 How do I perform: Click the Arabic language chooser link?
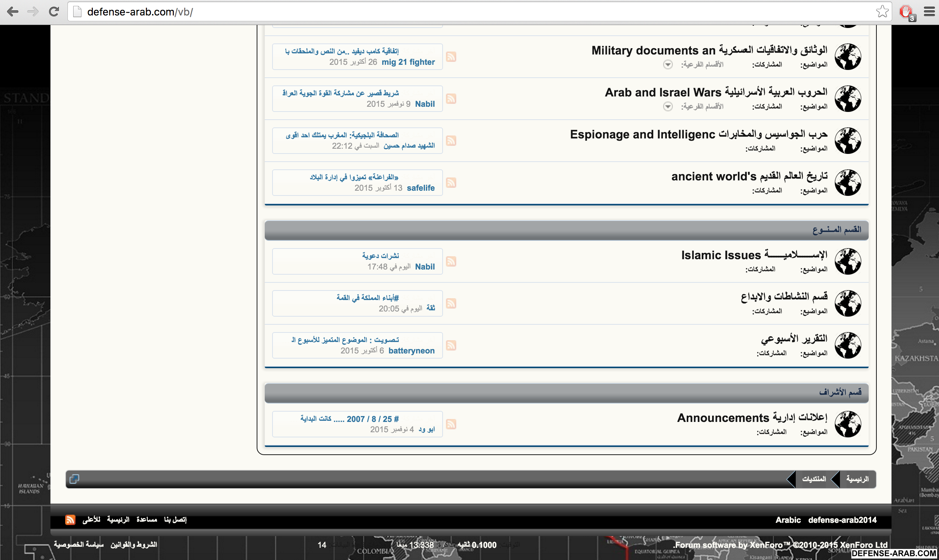pos(788,520)
